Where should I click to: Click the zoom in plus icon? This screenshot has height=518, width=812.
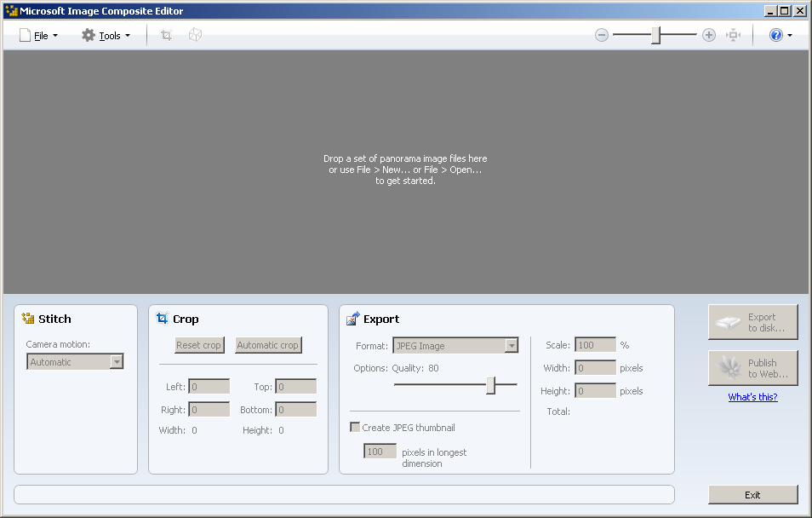(709, 35)
